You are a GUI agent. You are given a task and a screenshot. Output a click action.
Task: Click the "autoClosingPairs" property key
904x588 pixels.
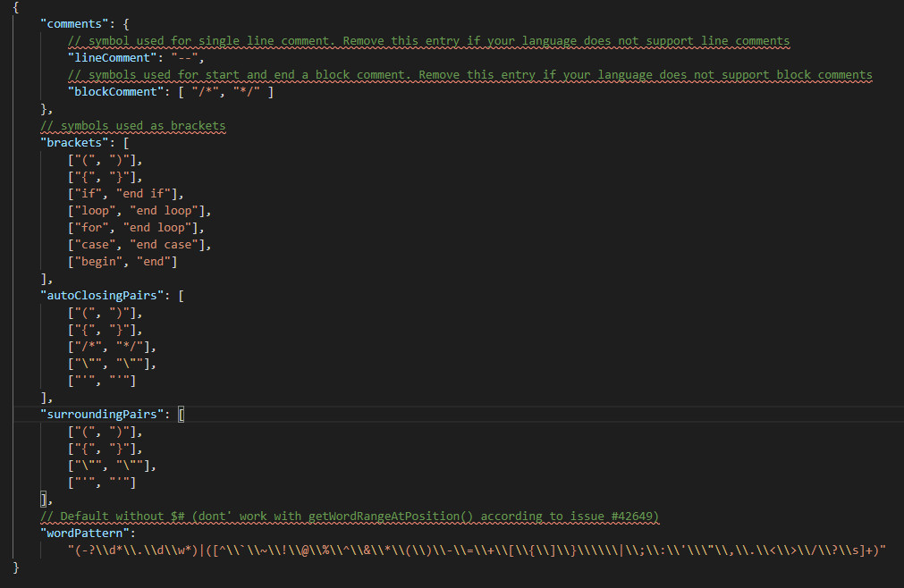tap(108, 295)
